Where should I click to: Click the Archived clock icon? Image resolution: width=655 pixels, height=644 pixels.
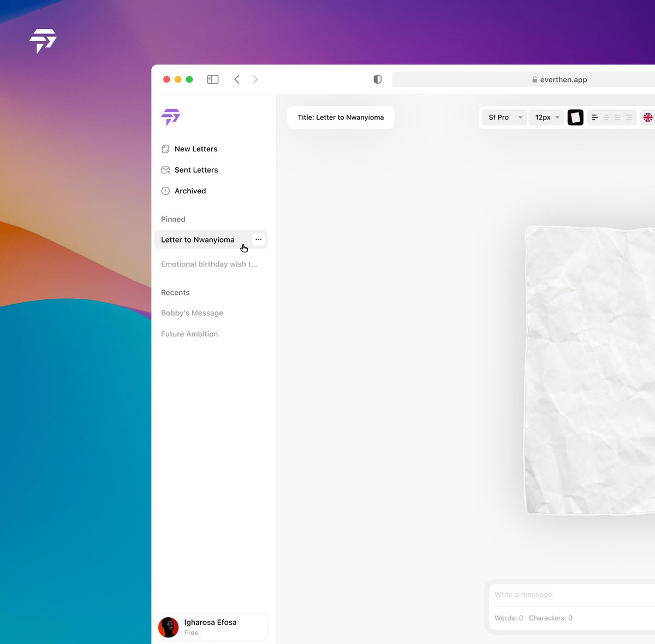[x=165, y=191]
